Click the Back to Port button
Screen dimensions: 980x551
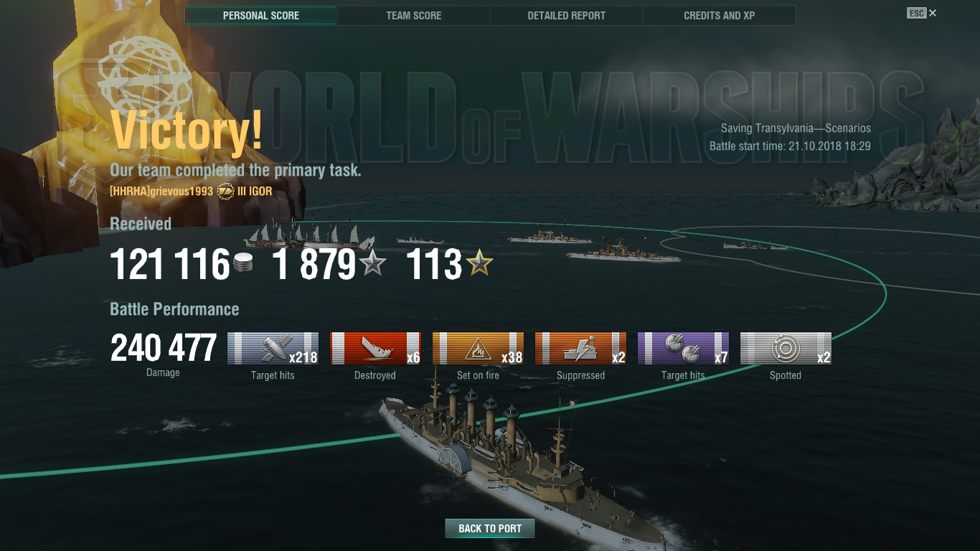(490, 529)
